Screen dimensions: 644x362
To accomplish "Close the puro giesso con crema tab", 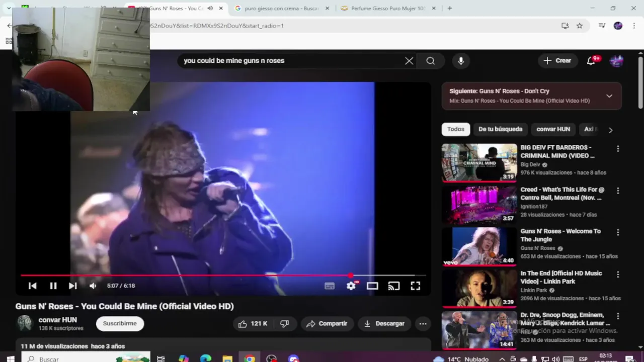I will (327, 9).
